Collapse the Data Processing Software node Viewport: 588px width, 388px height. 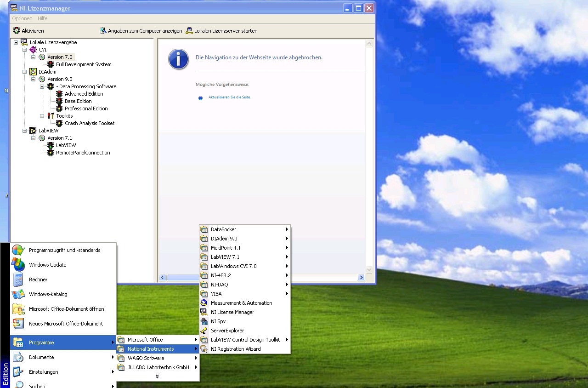[42, 86]
